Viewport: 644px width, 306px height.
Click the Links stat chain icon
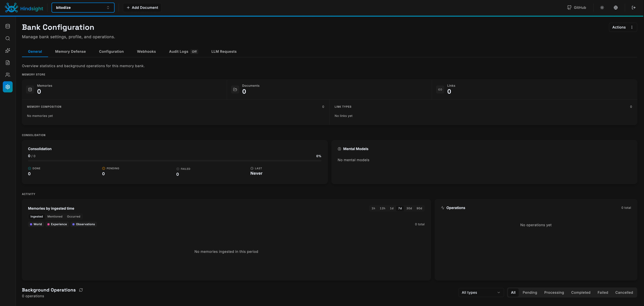(x=440, y=90)
